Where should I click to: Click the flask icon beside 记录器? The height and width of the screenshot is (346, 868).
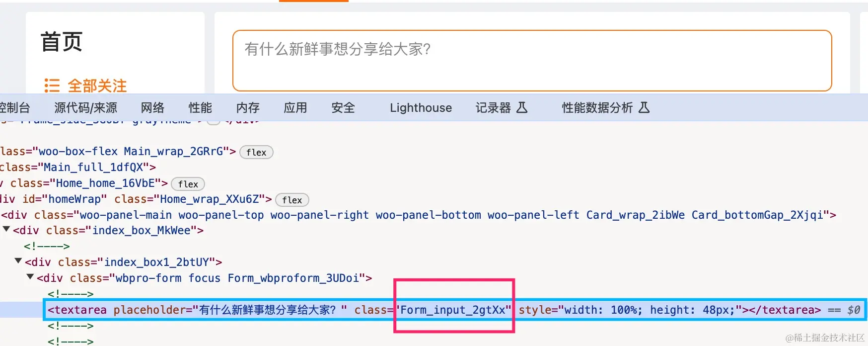pyautogui.click(x=522, y=107)
